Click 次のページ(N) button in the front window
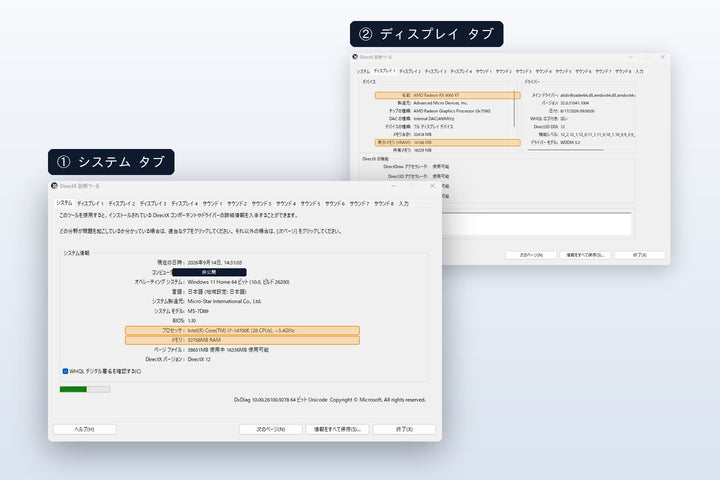Image resolution: width=720 pixels, height=480 pixels. point(270,429)
